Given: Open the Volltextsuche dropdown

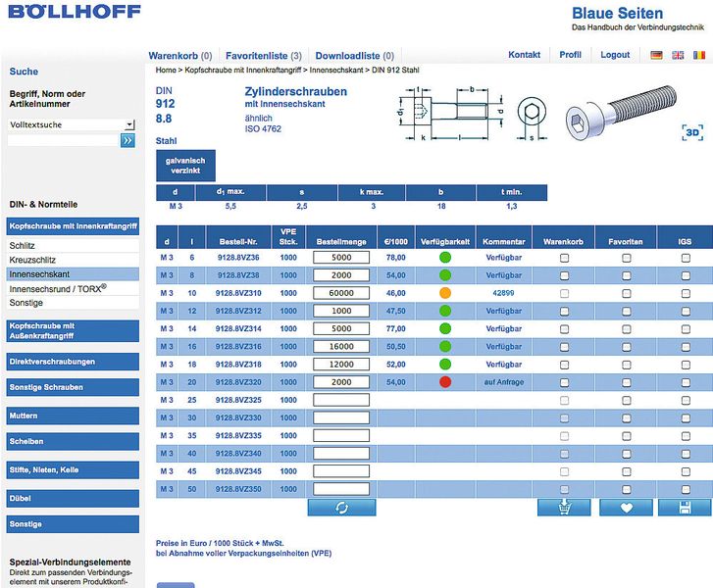Looking at the screenshot, I should [129, 124].
